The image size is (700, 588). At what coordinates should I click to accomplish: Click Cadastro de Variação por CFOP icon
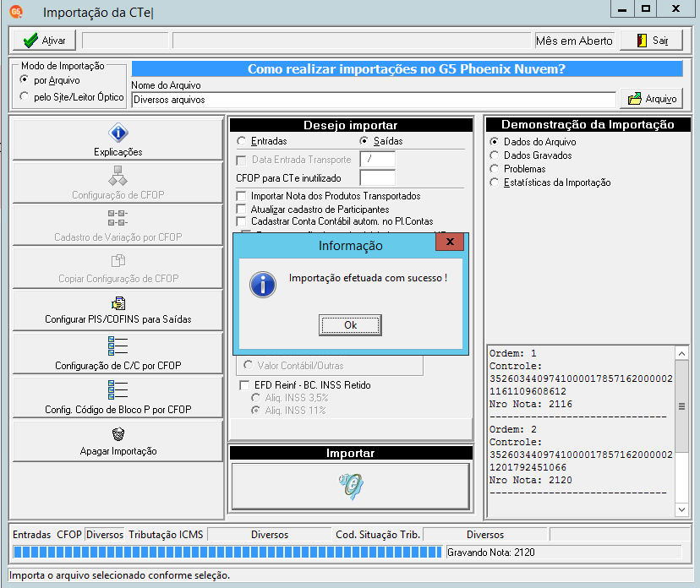click(118, 218)
